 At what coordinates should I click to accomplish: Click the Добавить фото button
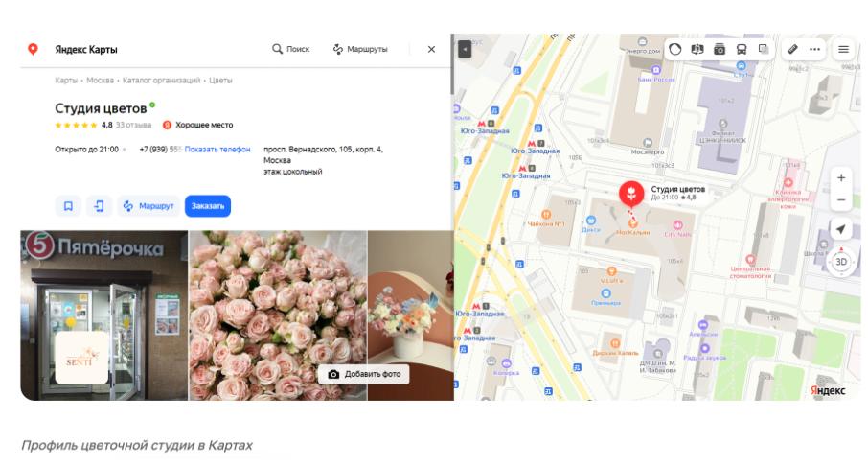coord(364,374)
